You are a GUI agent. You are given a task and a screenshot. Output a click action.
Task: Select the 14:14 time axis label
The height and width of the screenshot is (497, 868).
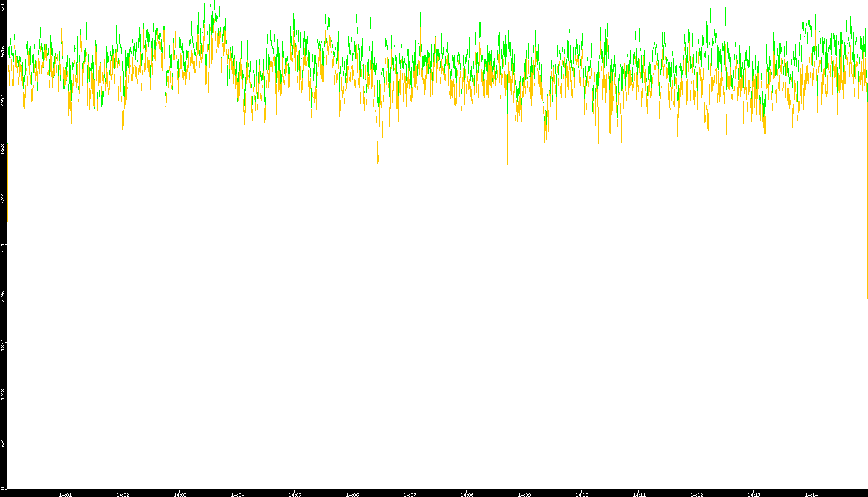point(811,494)
